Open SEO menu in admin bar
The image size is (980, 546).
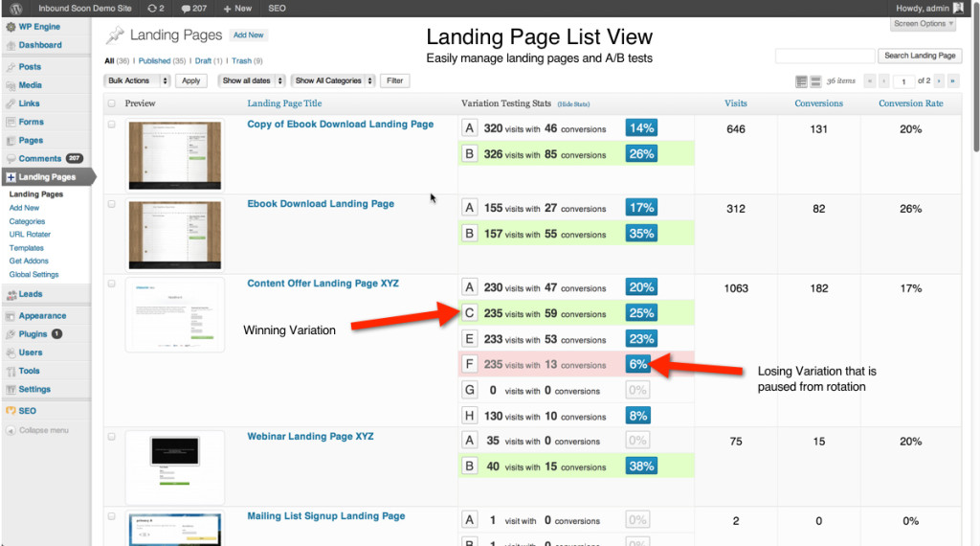pyautogui.click(x=277, y=8)
